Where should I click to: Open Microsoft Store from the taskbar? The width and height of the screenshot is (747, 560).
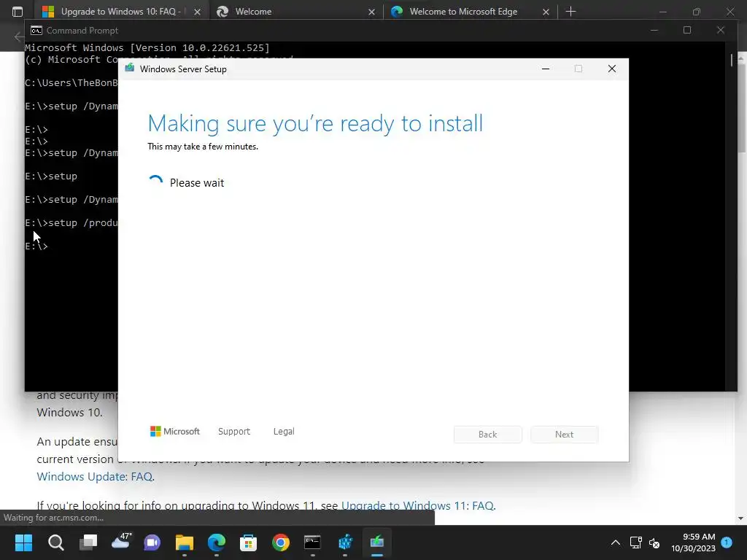(248, 542)
